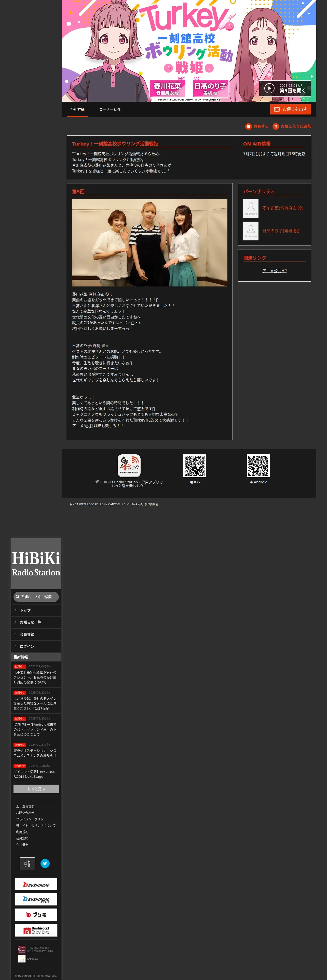Click the もっと見る button

pyautogui.click(x=36, y=789)
